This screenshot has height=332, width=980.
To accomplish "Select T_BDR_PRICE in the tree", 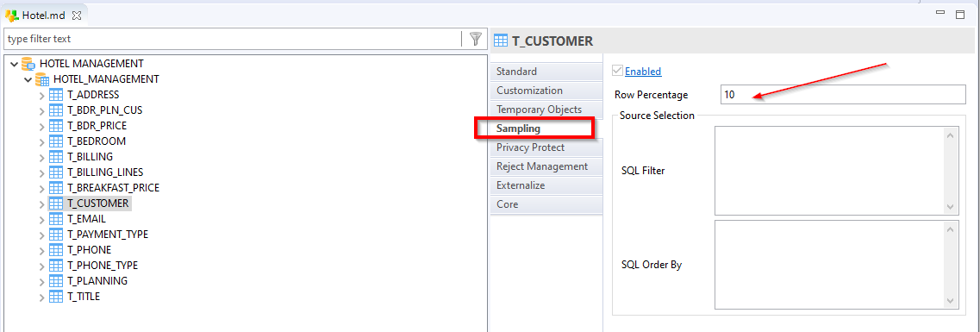I will (x=97, y=126).
